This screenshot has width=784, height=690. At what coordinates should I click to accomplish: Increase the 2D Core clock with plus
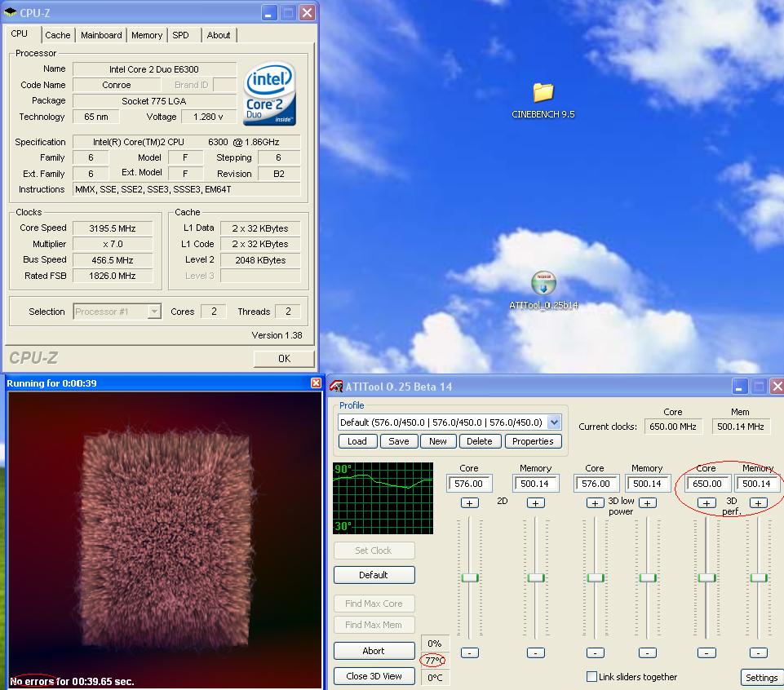point(469,503)
